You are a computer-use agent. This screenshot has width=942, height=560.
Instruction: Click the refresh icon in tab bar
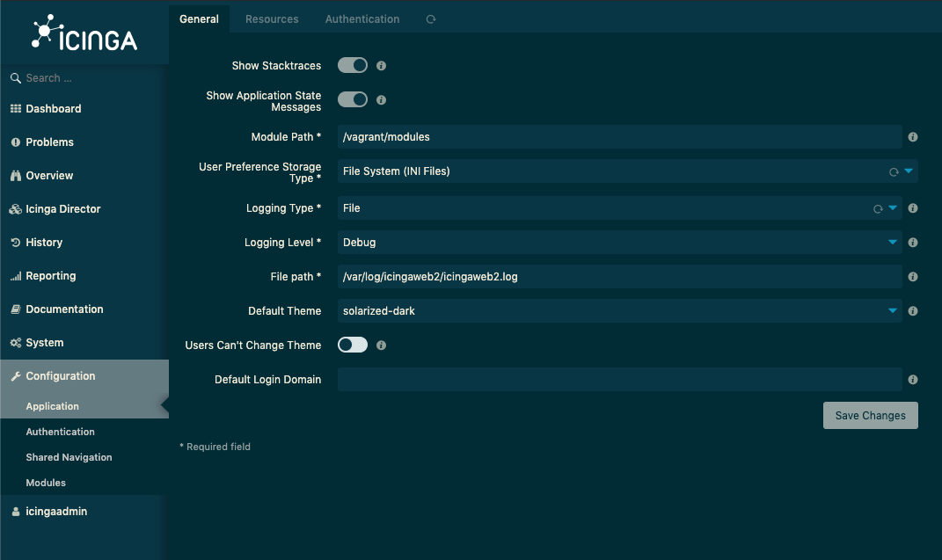tap(431, 19)
